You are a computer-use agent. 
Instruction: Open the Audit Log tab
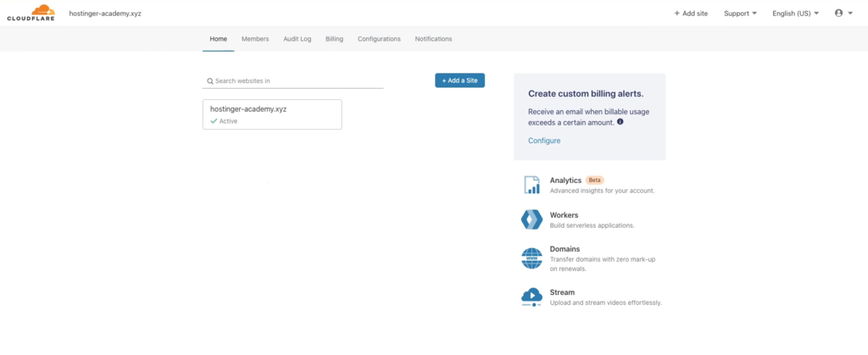click(x=297, y=39)
